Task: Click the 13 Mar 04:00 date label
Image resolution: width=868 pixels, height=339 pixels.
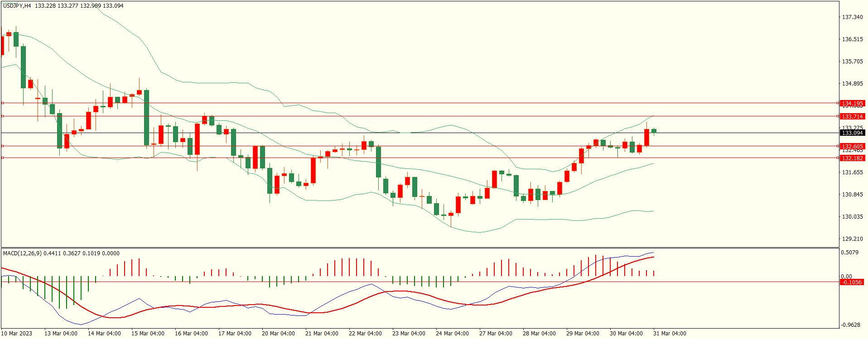Action: click(x=61, y=334)
